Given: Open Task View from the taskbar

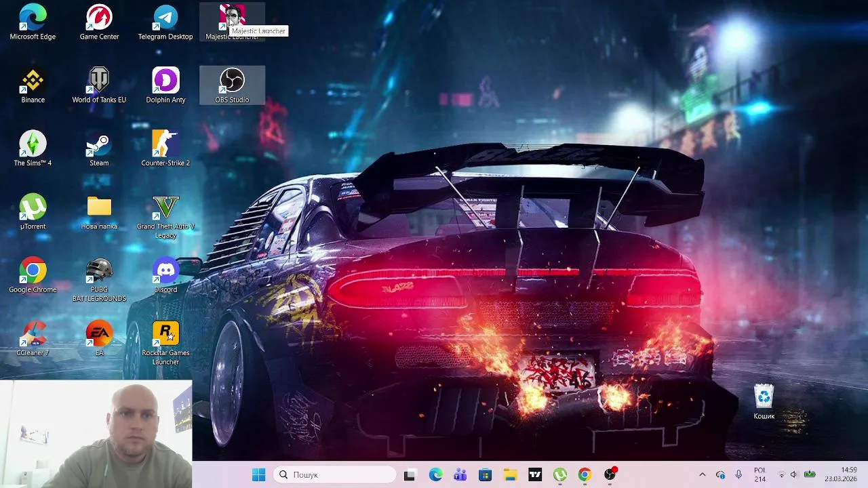Looking at the screenshot, I should (x=409, y=474).
